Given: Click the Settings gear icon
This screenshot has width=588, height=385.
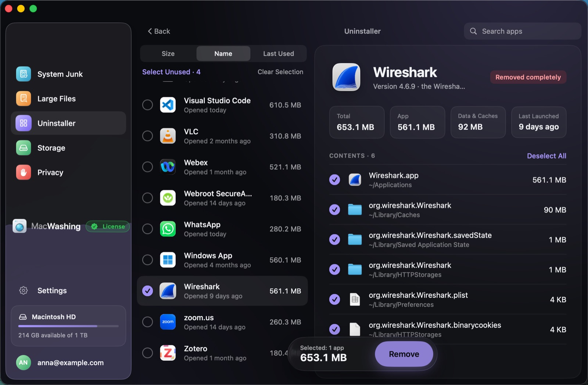Looking at the screenshot, I should (x=24, y=290).
